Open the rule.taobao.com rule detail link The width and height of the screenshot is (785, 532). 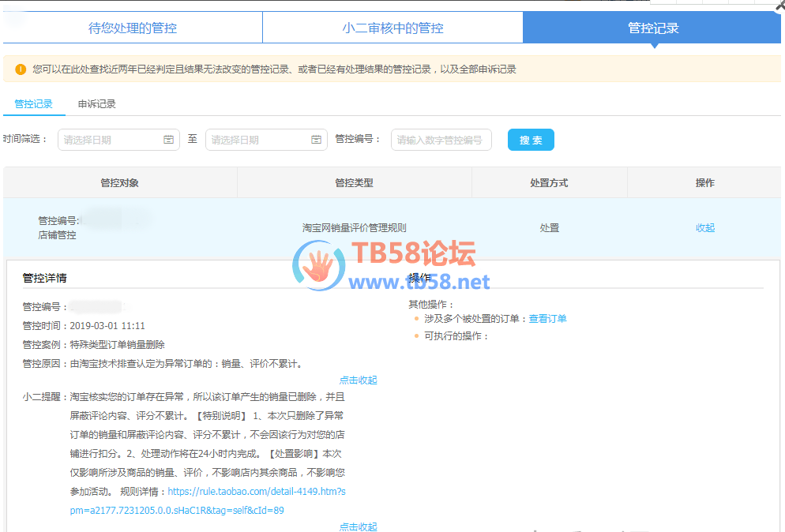point(208,501)
